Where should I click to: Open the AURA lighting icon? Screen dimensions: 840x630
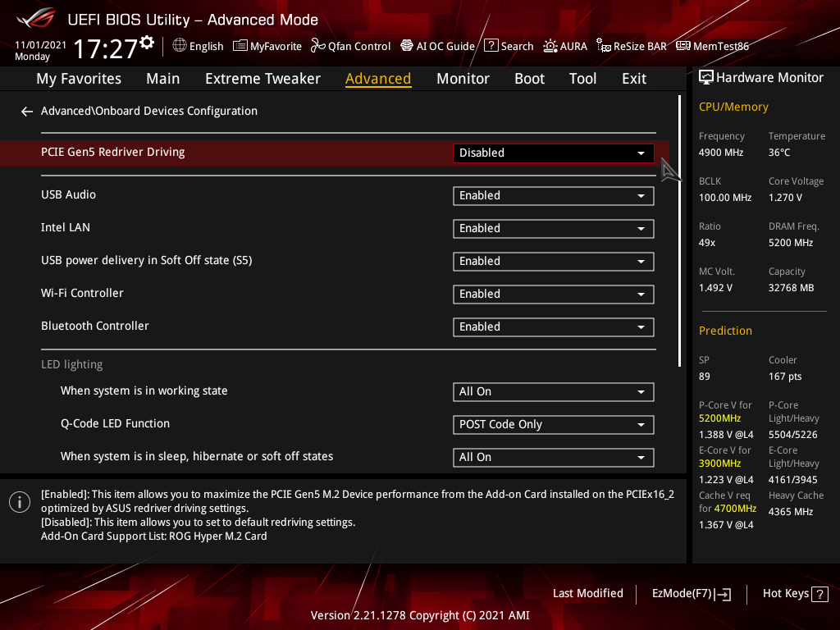(x=550, y=46)
